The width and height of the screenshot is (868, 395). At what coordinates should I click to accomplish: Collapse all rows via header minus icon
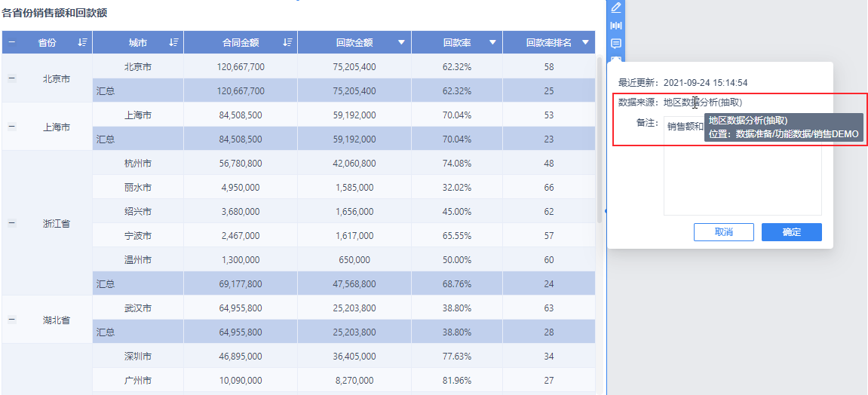point(12,43)
